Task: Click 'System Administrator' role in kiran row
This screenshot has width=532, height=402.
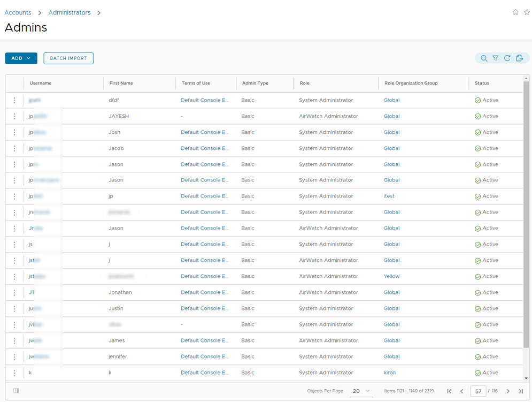Action: tap(326, 373)
